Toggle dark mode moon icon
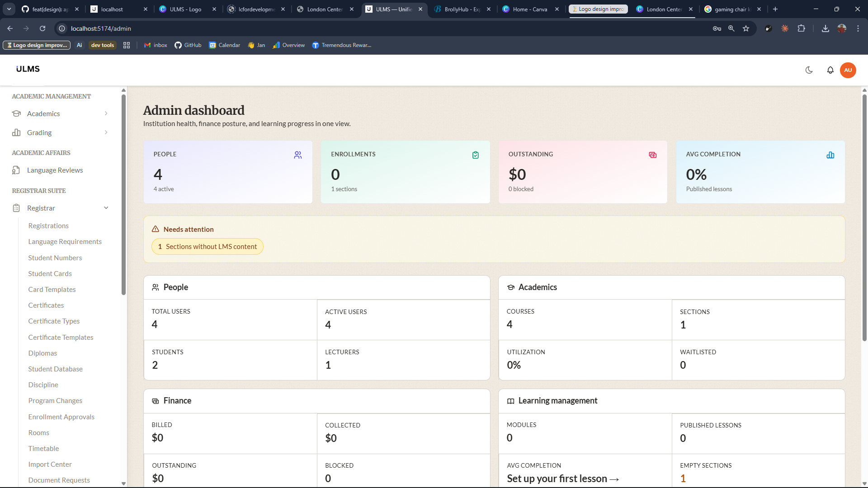868x488 pixels. 809,70
